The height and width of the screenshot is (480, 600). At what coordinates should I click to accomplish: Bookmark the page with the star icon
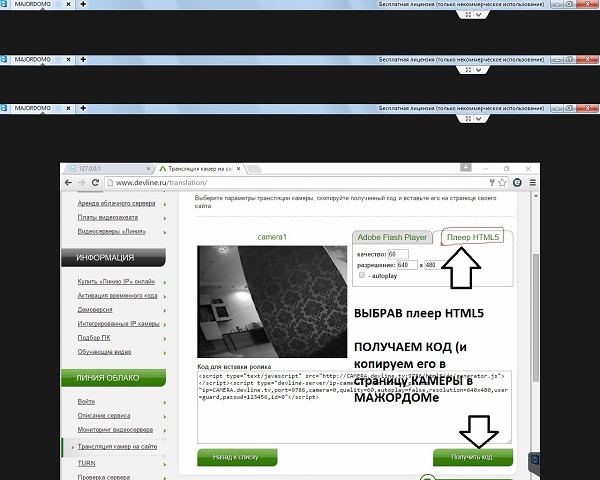point(502,183)
